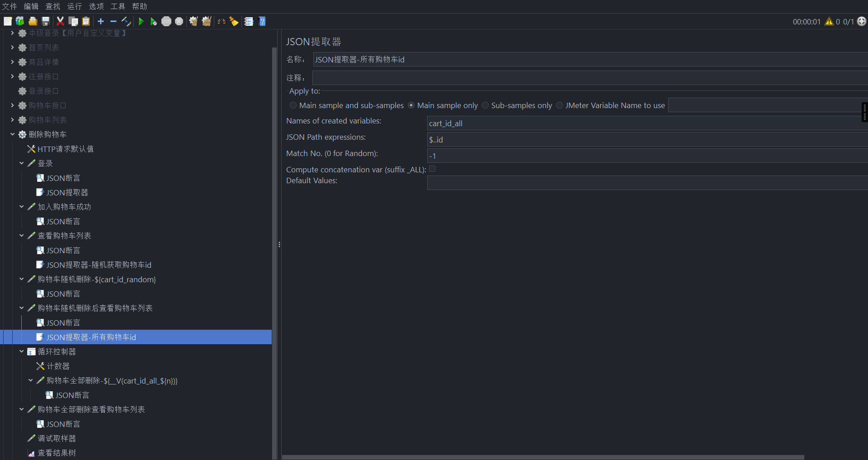This screenshot has width=868, height=460.
Task: Select HTTP请求默认值 in tree
Action: (x=66, y=149)
